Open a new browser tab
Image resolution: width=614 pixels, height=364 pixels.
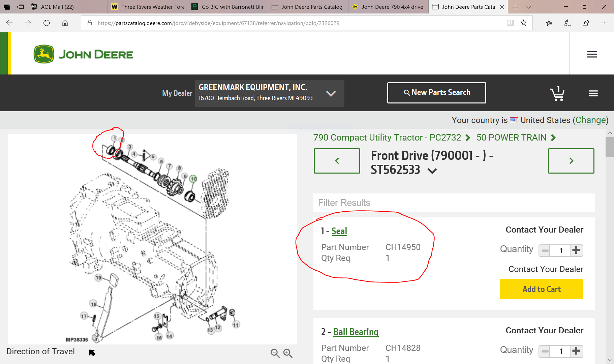[x=515, y=7]
